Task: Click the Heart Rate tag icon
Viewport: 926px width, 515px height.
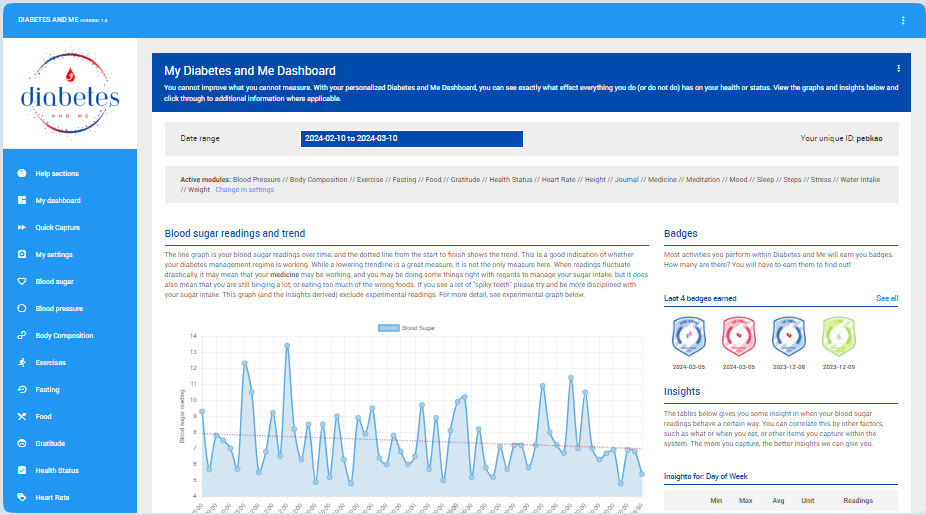Action: (x=22, y=497)
